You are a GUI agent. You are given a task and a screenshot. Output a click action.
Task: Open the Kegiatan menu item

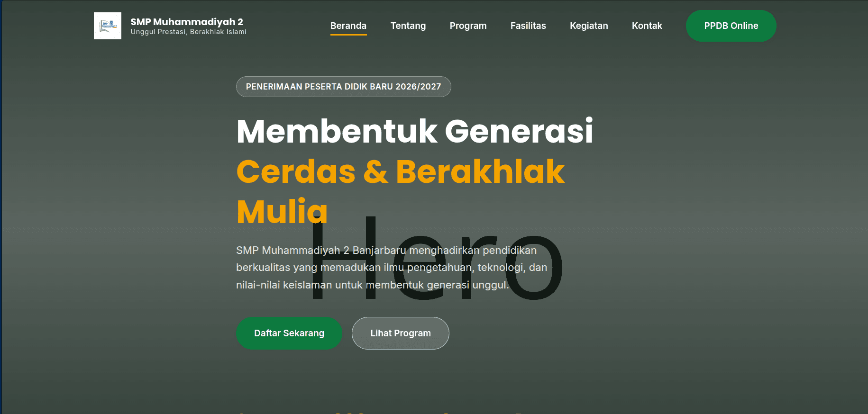pyautogui.click(x=589, y=26)
